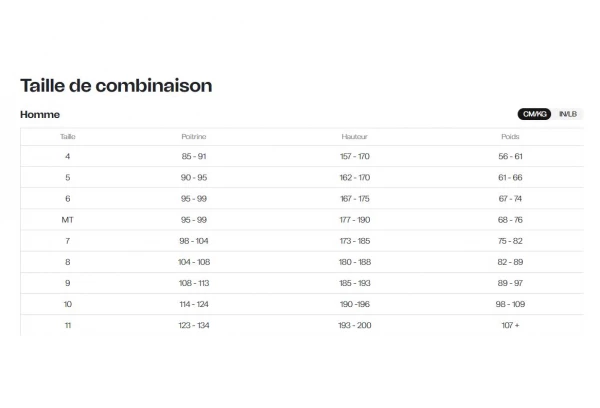Click height value 162 - 170
The width and height of the screenshot is (600, 408).
click(x=355, y=178)
